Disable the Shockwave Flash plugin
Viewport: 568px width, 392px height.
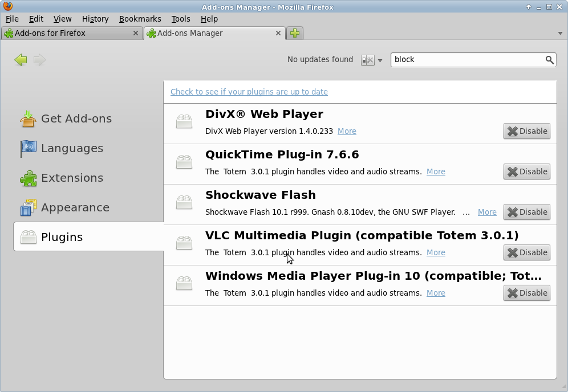coord(527,212)
